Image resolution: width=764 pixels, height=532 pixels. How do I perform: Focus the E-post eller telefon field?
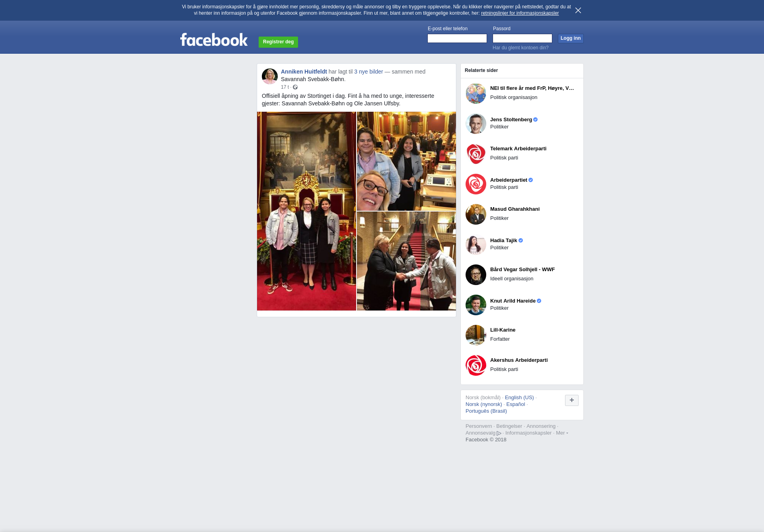[x=457, y=38]
